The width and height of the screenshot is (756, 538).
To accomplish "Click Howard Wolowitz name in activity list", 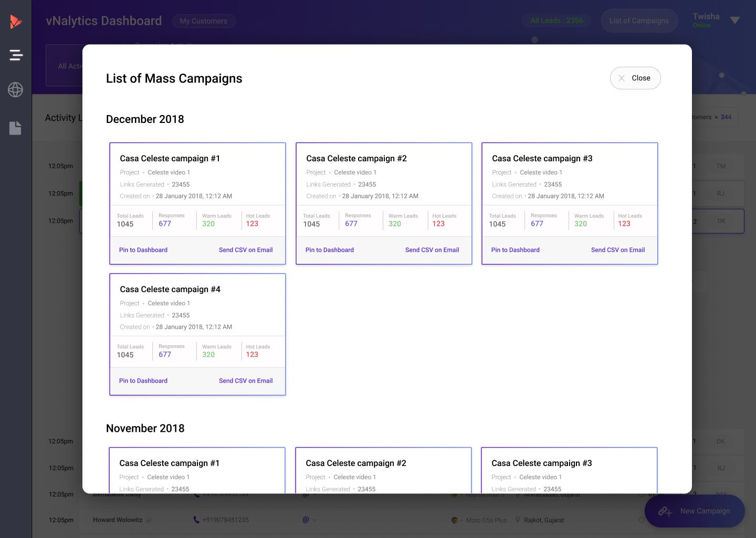I will point(118,520).
